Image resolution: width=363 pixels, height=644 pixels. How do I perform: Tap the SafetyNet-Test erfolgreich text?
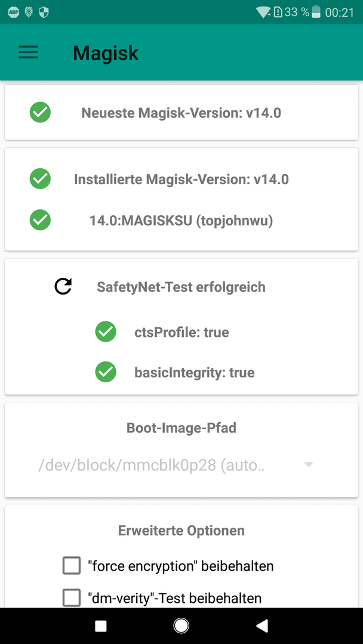[181, 287]
